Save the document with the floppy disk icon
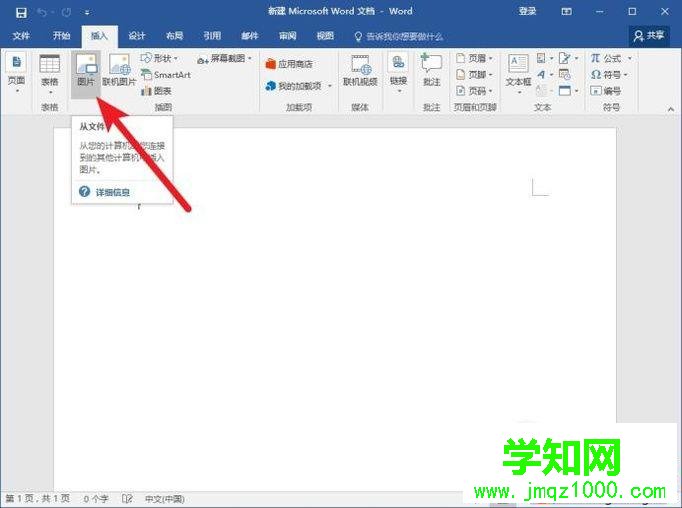This screenshot has width=682, height=508. (x=21, y=13)
